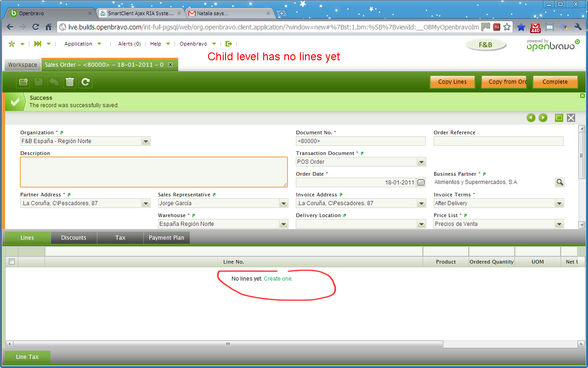Viewport: 588px width, 368px height.
Task: Close the form view with X icon
Action: 571,118
